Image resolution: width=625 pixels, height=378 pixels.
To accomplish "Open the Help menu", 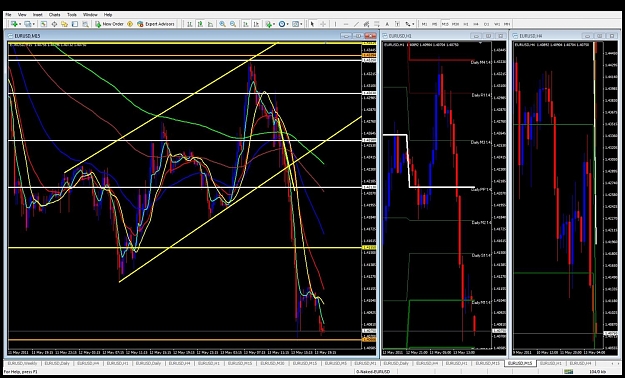I will (x=108, y=15).
